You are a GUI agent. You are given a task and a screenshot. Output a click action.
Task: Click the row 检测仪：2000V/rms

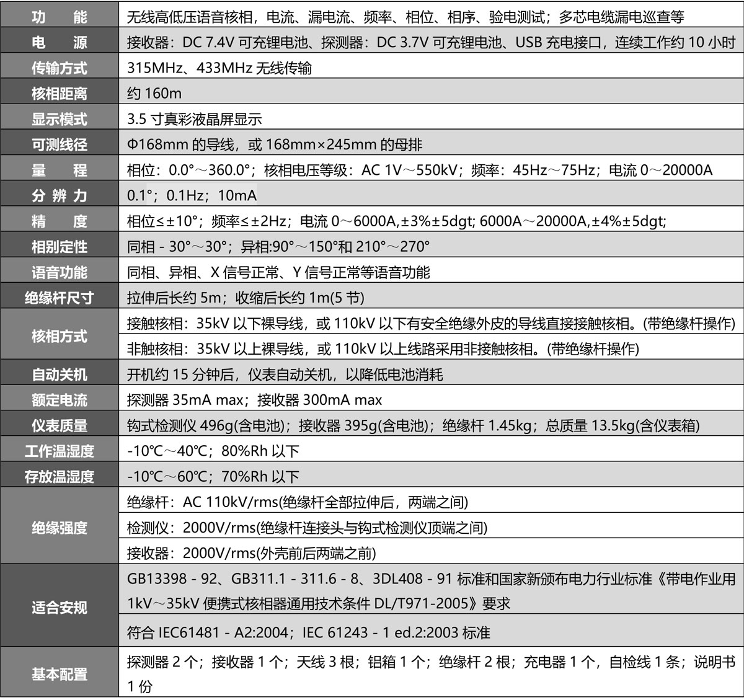pyautogui.click(x=307, y=527)
